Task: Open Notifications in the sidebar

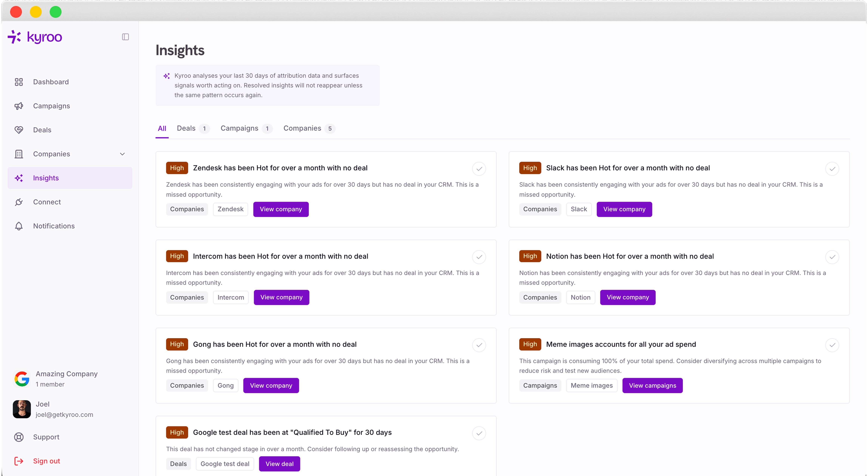Action: tap(70, 226)
